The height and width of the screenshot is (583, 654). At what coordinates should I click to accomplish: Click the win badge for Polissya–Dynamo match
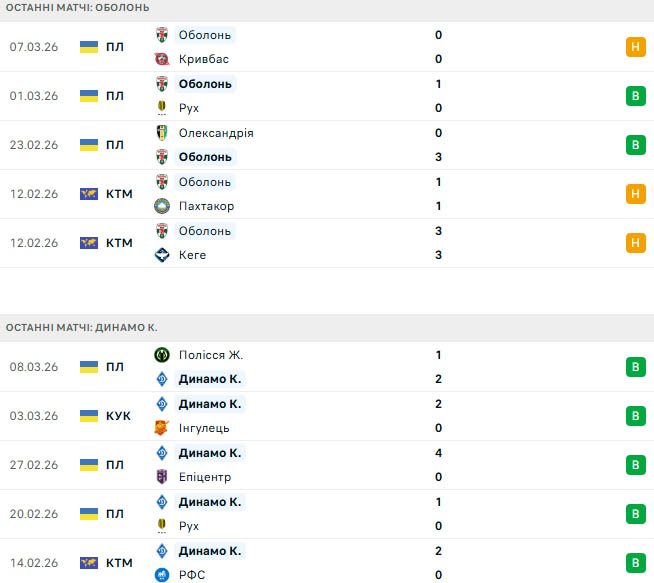point(634,367)
